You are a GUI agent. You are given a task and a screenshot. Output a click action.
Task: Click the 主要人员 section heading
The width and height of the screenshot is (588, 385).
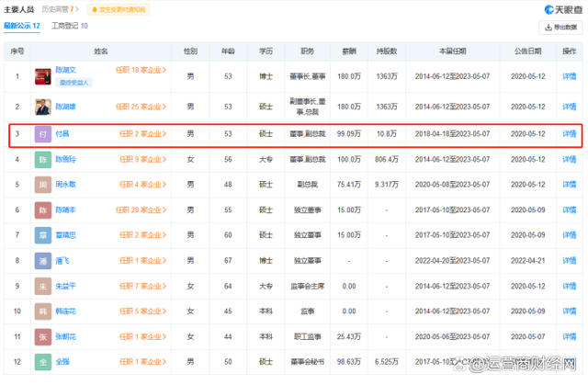[x=18, y=9]
